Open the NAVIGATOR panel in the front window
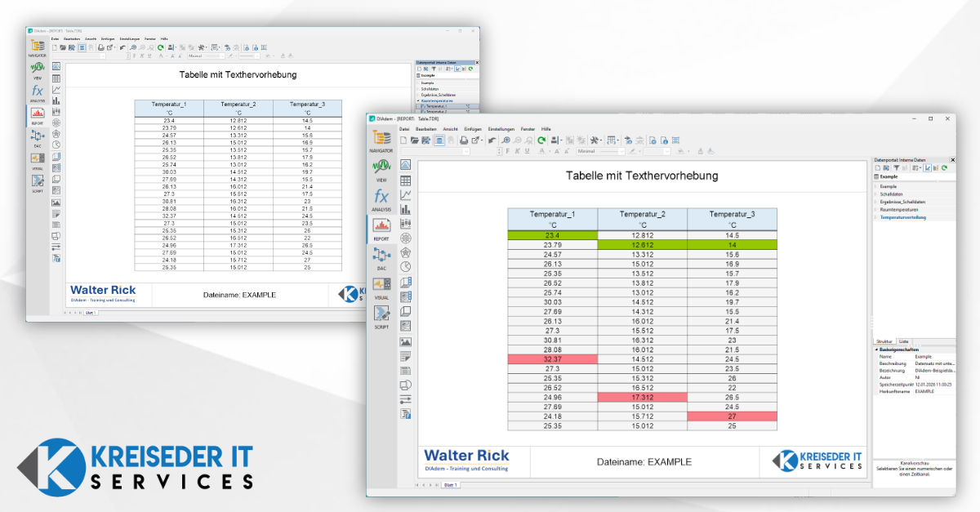 pyautogui.click(x=381, y=141)
